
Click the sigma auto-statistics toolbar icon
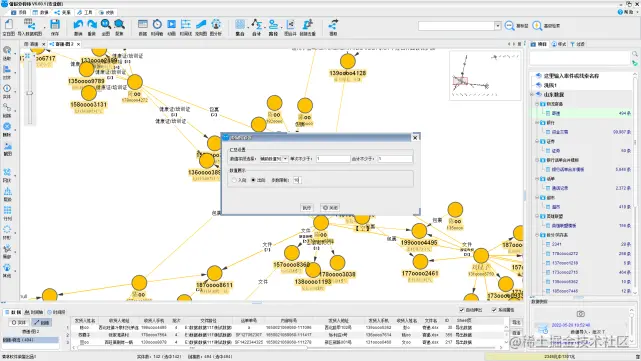[x=256, y=25]
